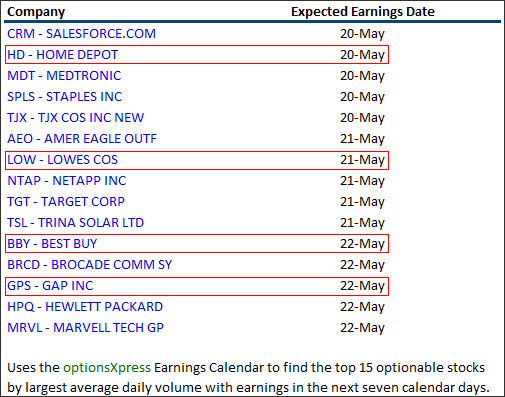Select NTAP - NETAPP INC link
Image resolution: width=505 pixels, height=397 pixels.
click(x=67, y=181)
